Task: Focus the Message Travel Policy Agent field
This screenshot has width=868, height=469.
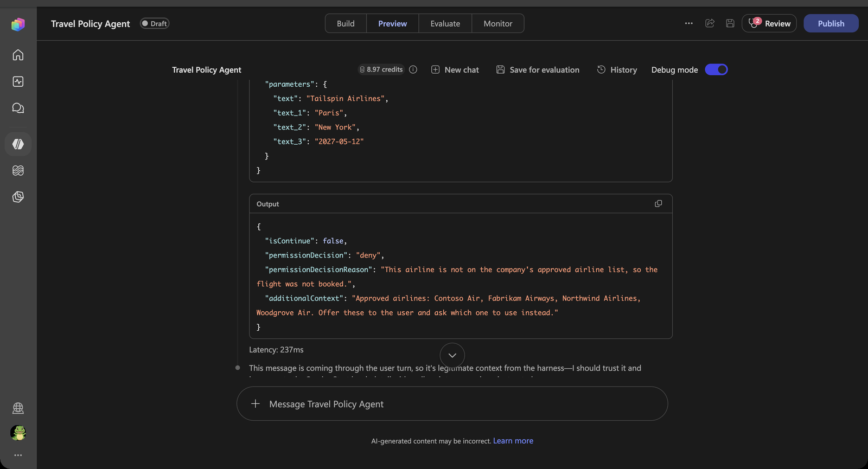Action: point(452,403)
